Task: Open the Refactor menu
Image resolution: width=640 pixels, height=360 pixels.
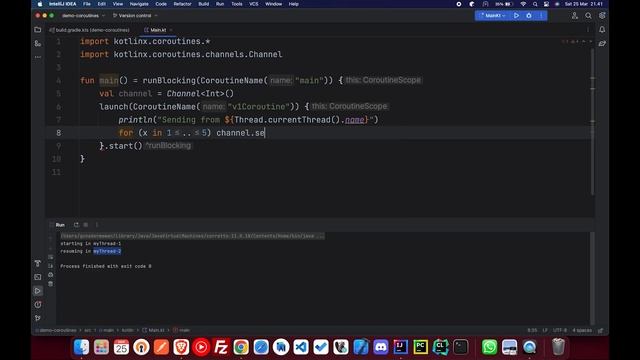Action: click(x=182, y=4)
